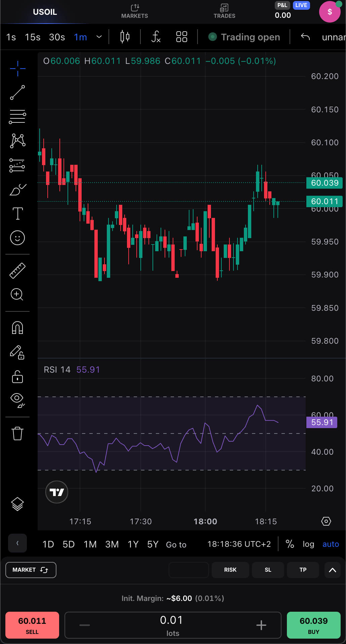Open the indicators fx menu
The width and height of the screenshot is (346, 644).
156,37
